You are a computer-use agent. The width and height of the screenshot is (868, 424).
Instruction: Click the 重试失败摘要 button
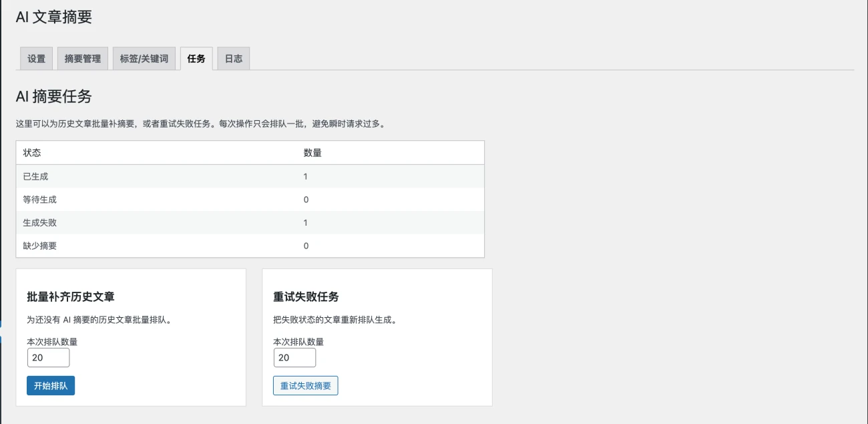point(305,385)
